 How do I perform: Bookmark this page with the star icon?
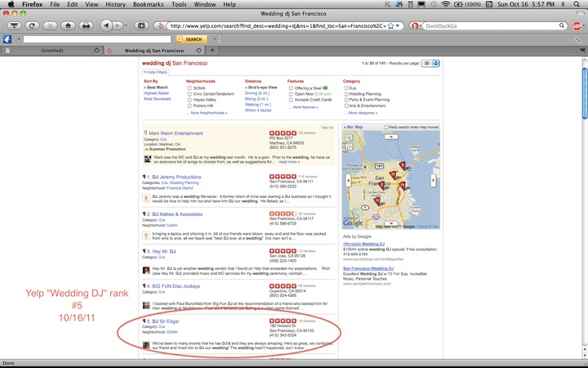click(x=390, y=26)
